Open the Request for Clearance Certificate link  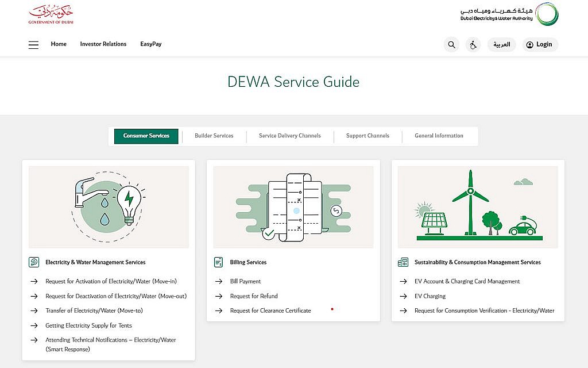point(270,310)
